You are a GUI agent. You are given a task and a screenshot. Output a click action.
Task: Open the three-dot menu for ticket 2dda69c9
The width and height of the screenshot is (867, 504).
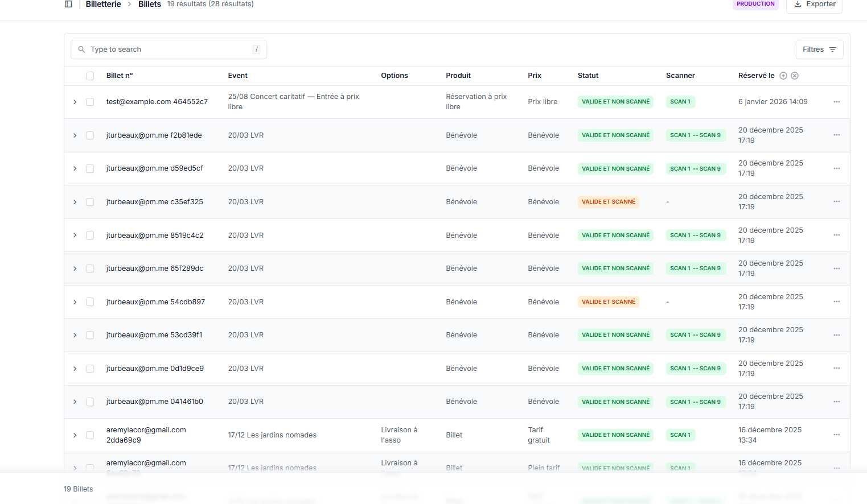(836, 435)
